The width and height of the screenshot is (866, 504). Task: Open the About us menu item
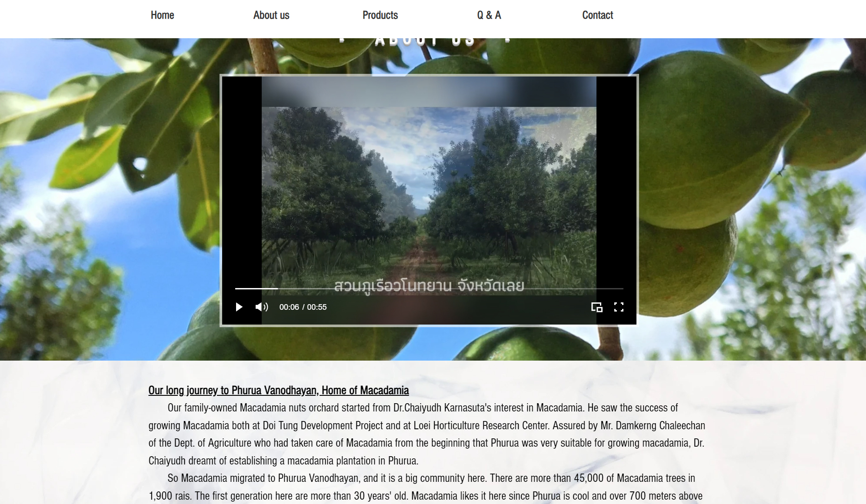[271, 15]
